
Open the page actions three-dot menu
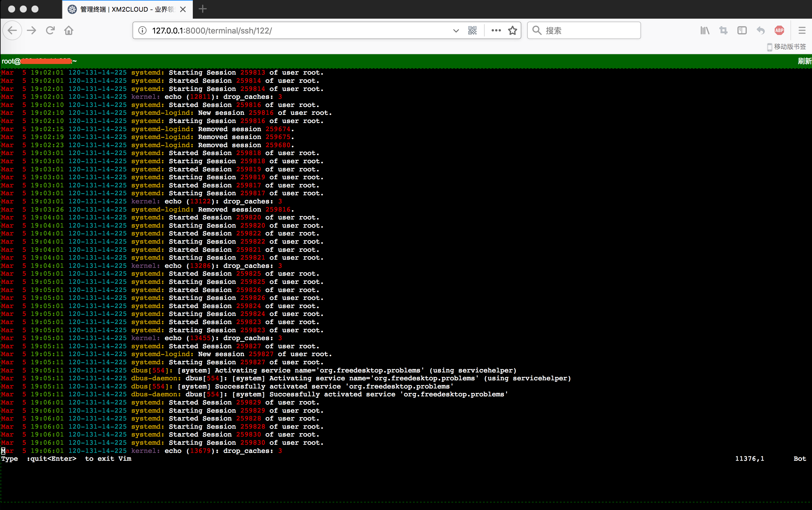[496, 30]
